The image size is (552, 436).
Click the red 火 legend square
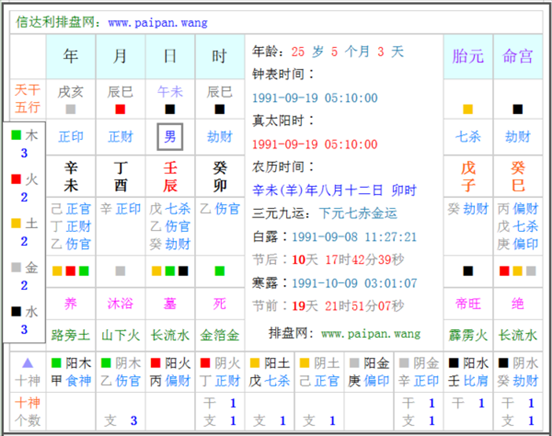[16, 179]
